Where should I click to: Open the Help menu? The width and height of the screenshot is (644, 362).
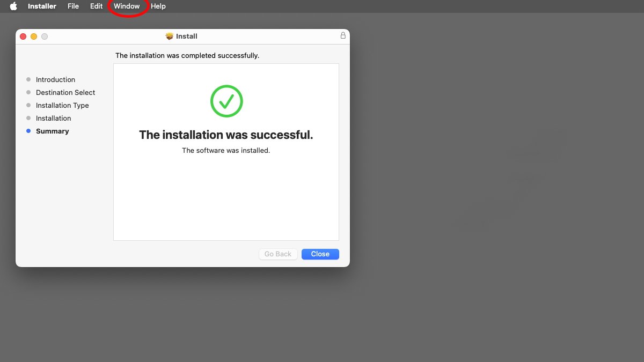click(x=158, y=6)
